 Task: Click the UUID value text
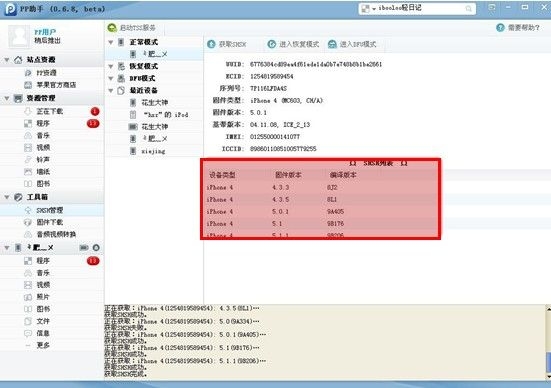click(316, 64)
